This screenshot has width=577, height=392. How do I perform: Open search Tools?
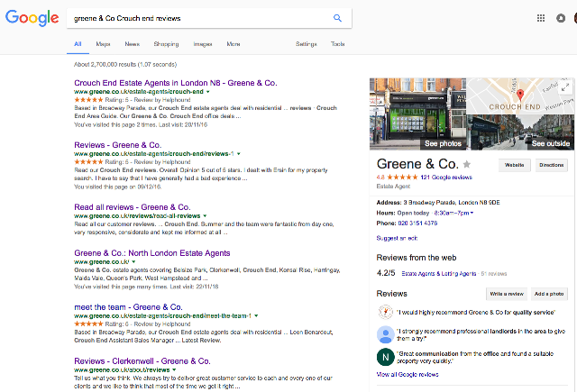(337, 44)
